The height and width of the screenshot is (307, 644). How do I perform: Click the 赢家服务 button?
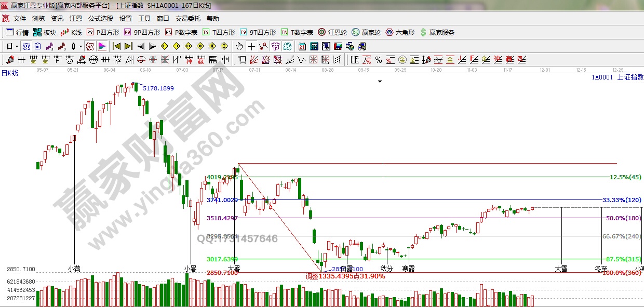437,32
